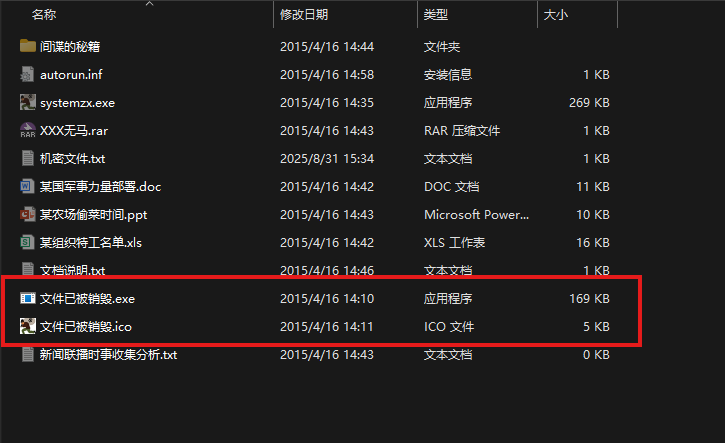Select file name 新闻联播时事收集分析.txt
The width and height of the screenshot is (725, 443).
tap(109, 355)
